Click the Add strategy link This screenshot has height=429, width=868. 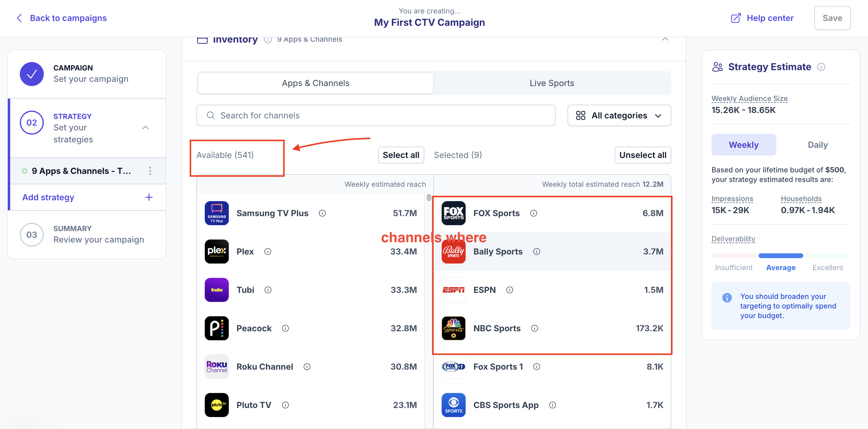point(48,197)
